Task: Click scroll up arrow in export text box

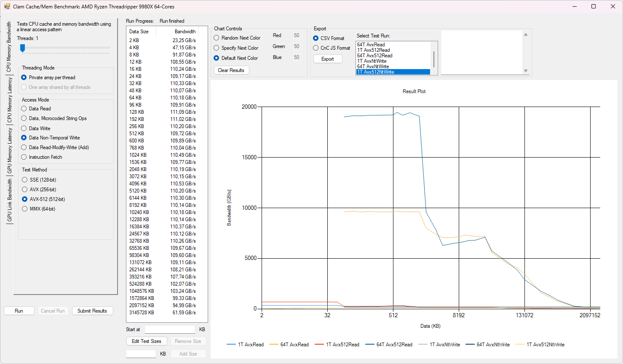Action: [526, 35]
